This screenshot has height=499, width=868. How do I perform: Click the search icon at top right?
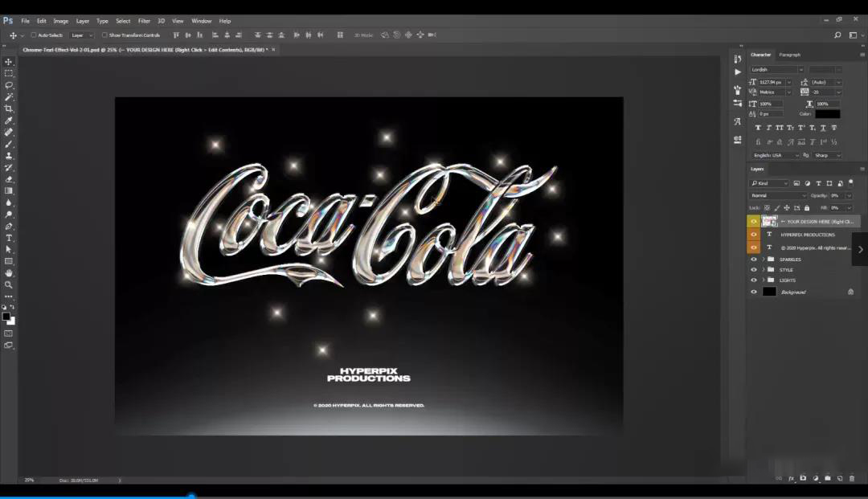[837, 35]
